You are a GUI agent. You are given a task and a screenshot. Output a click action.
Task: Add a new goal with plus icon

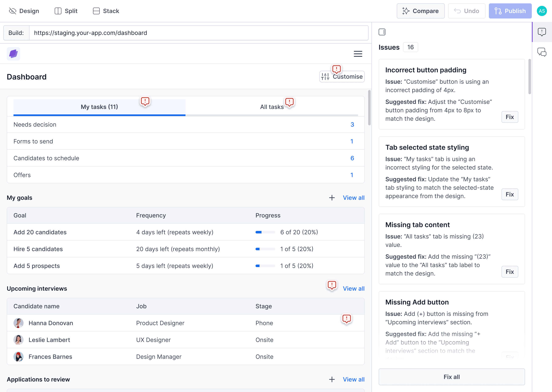click(332, 198)
